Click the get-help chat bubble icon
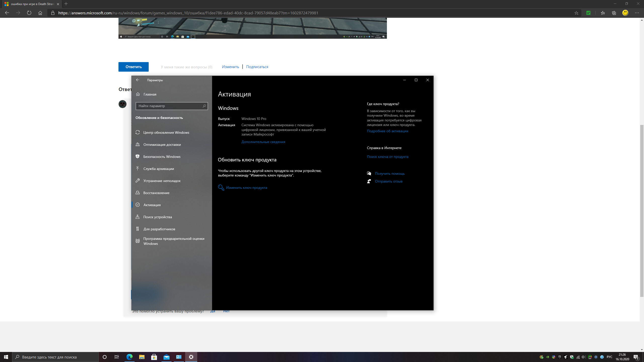The height and width of the screenshot is (362, 644). 369,173
